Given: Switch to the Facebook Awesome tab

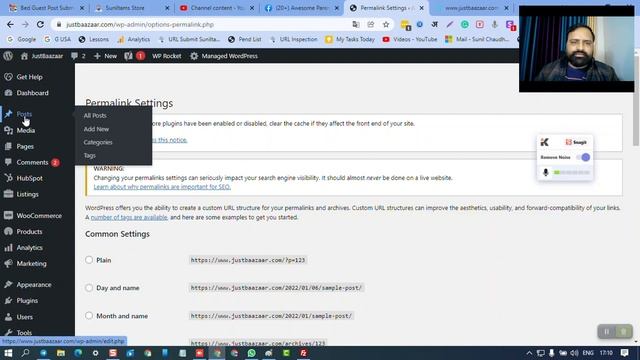Looking at the screenshot, I should (x=302, y=8).
